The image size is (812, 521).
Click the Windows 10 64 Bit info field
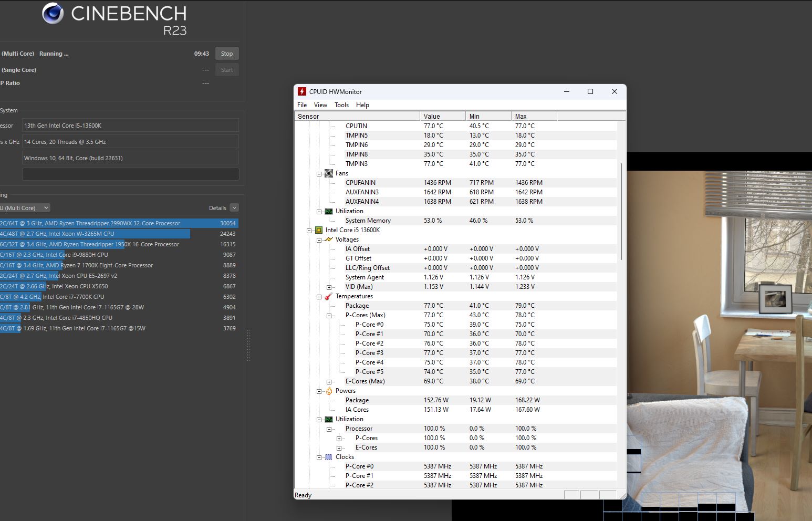pyautogui.click(x=130, y=158)
